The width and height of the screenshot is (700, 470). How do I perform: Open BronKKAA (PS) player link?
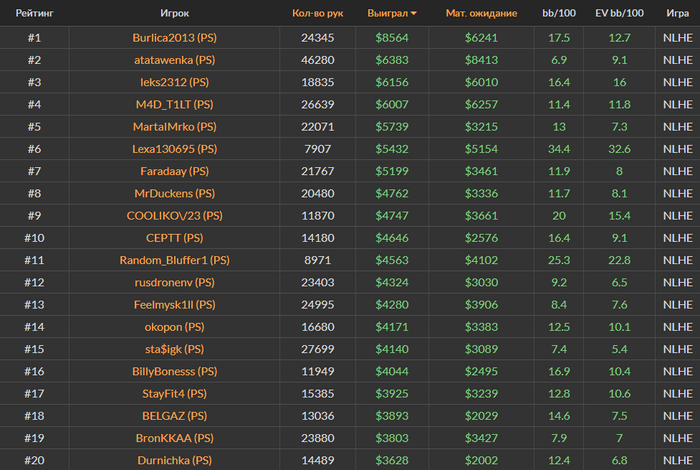(175, 438)
